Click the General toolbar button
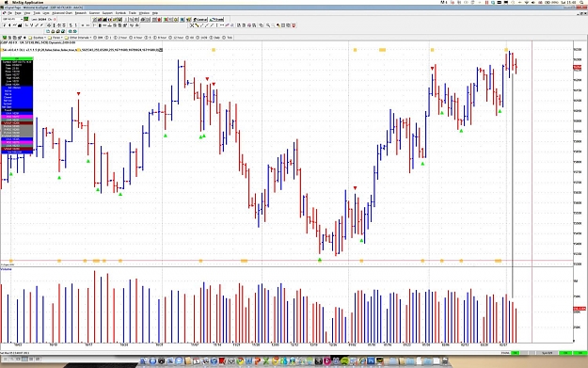 [200, 19]
